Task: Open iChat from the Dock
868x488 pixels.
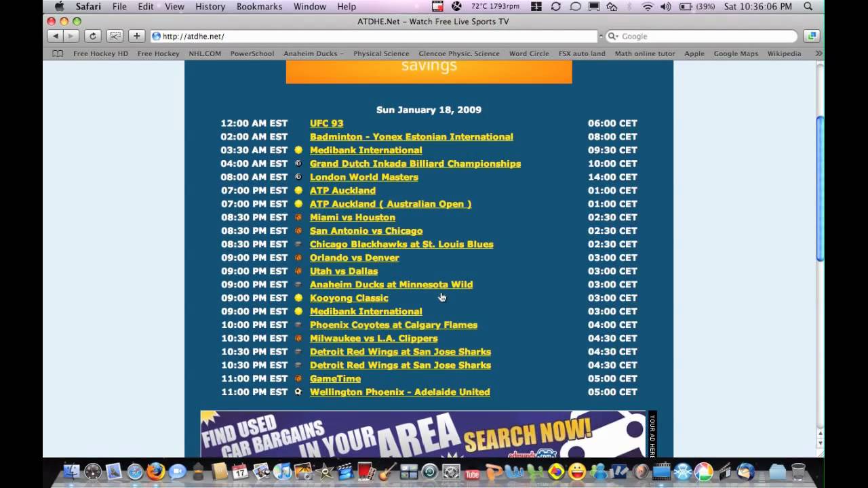Action: click(177, 471)
